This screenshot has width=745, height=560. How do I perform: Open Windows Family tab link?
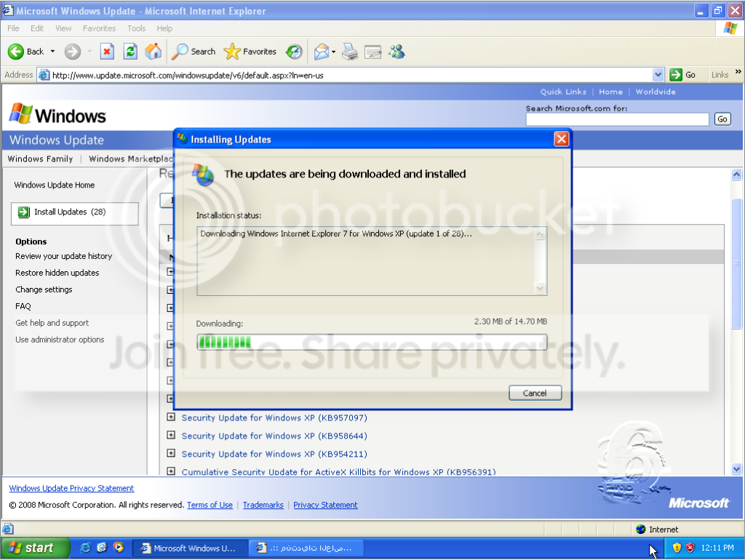click(x=41, y=159)
